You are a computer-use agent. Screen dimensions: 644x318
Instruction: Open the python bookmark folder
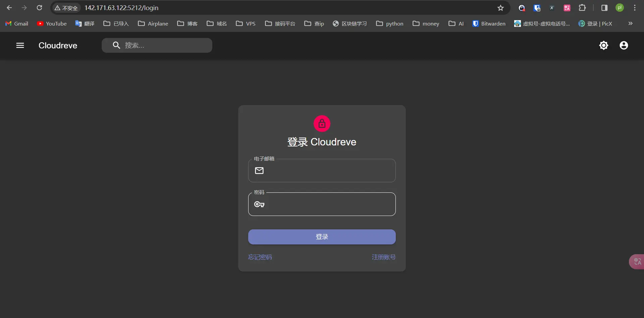tap(390, 24)
